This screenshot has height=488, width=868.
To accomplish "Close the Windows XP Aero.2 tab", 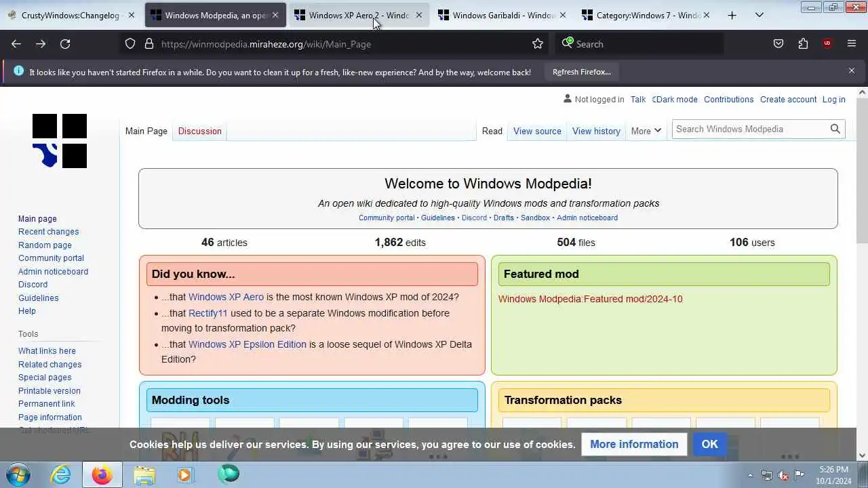I will pos(418,15).
